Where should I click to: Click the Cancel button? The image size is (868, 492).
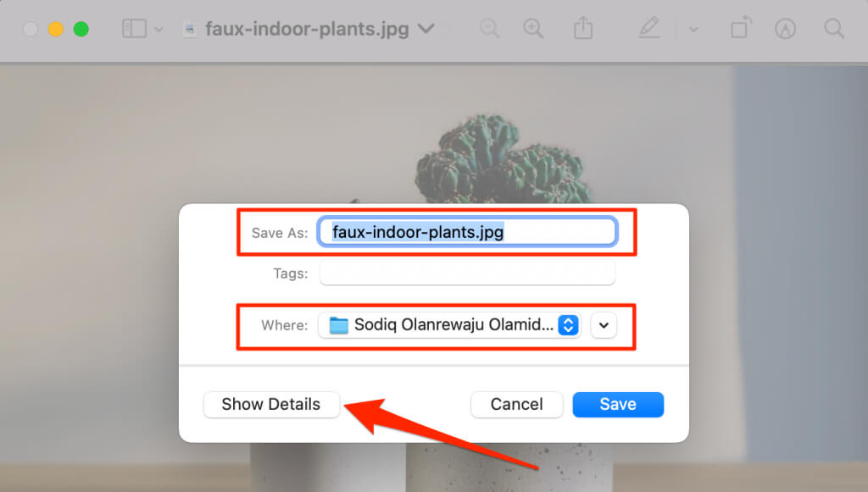click(516, 404)
